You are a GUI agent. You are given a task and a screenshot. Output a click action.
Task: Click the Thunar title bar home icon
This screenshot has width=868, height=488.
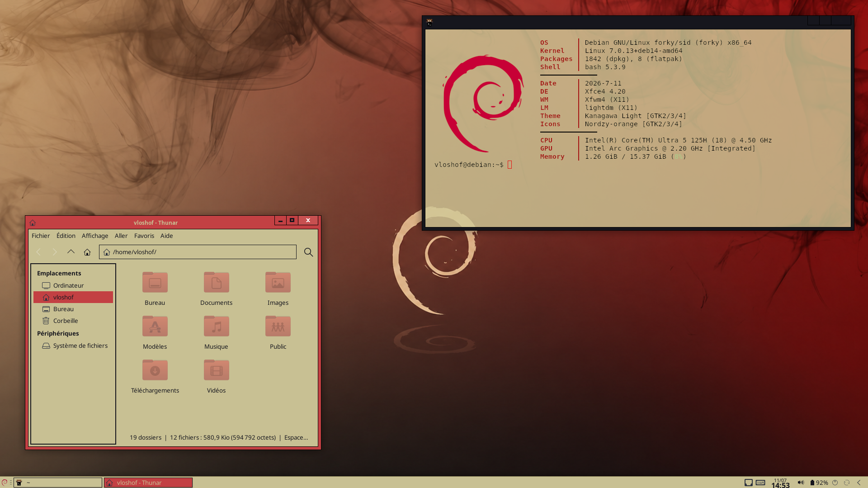(33, 223)
